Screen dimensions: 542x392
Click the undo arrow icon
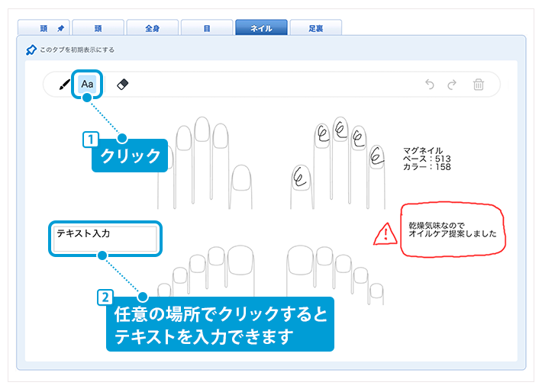click(x=430, y=85)
